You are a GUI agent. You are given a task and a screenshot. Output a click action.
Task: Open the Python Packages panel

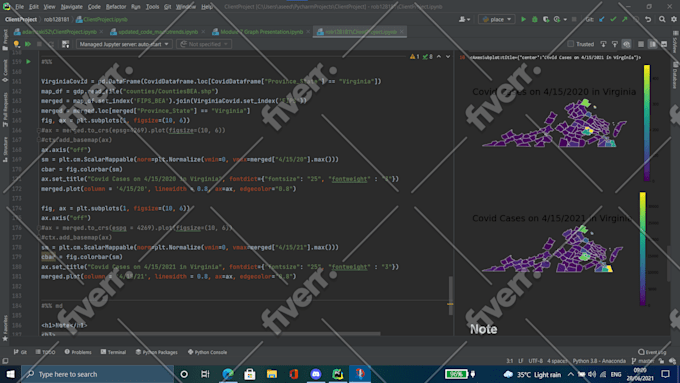157,352
